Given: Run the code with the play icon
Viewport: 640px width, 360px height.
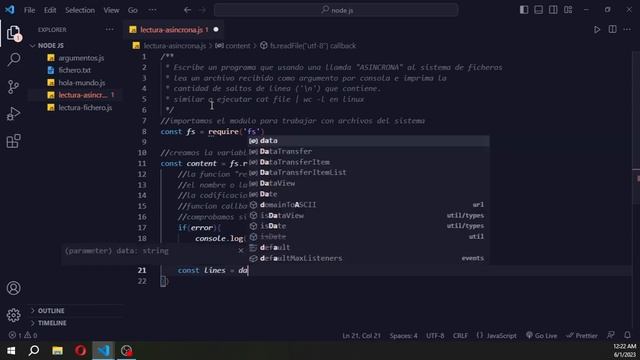Looking at the screenshot, I should coord(597,30).
